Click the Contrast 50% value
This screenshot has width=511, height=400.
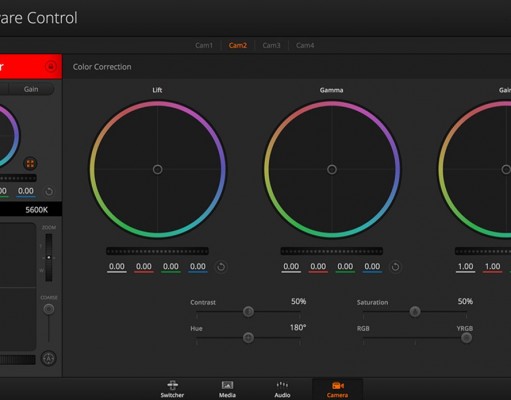tap(298, 301)
